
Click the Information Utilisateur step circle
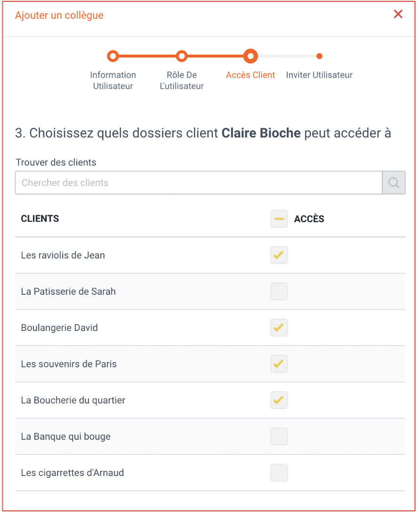point(113,56)
